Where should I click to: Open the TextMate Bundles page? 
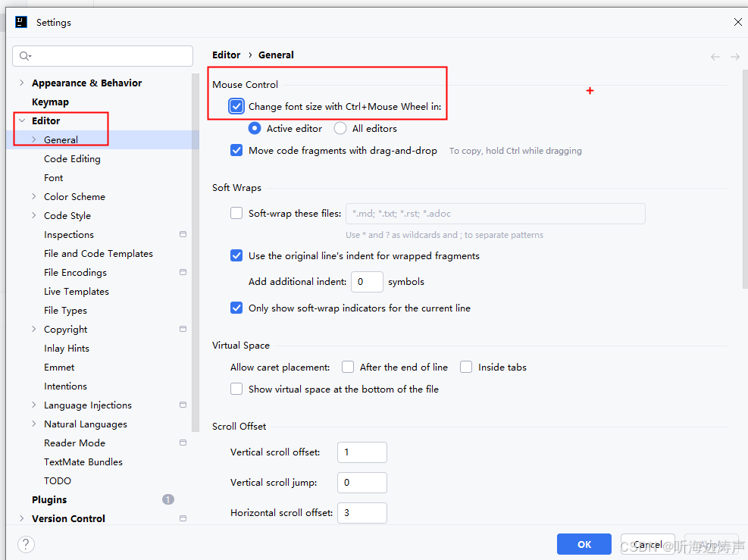(83, 461)
